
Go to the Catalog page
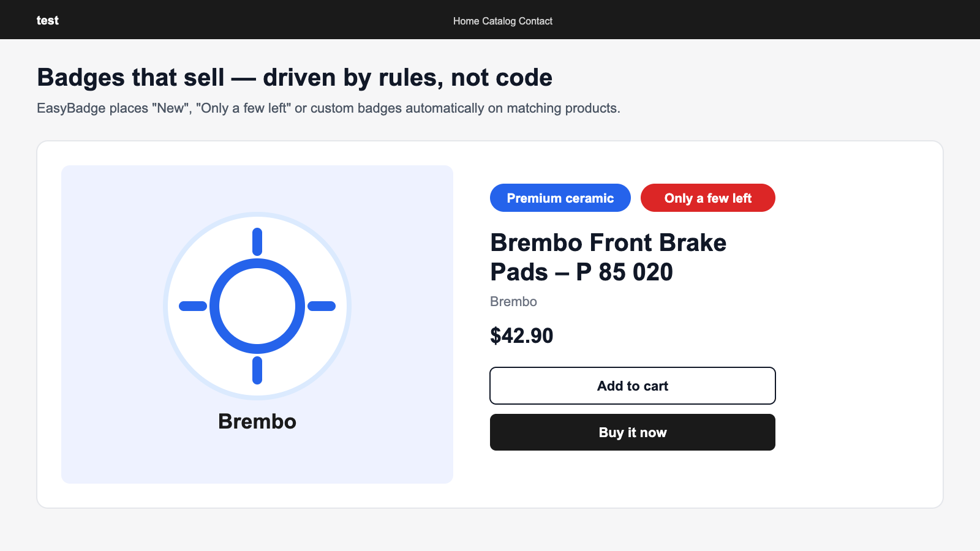[499, 21]
